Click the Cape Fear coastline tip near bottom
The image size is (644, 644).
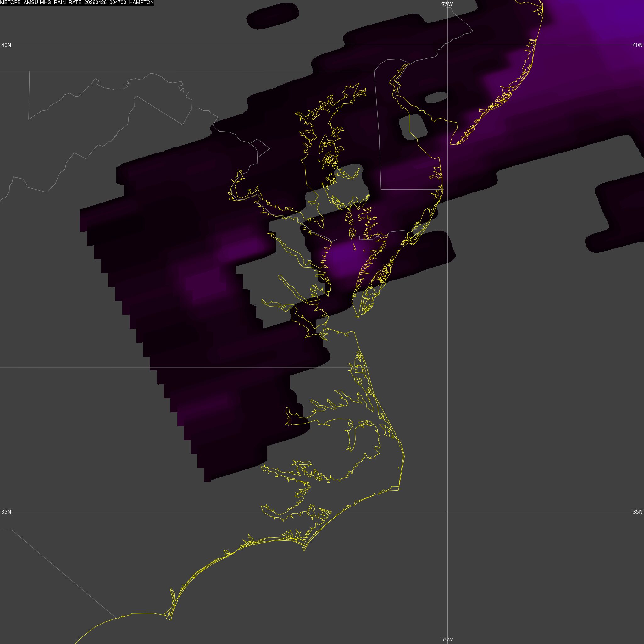[x=171, y=619]
